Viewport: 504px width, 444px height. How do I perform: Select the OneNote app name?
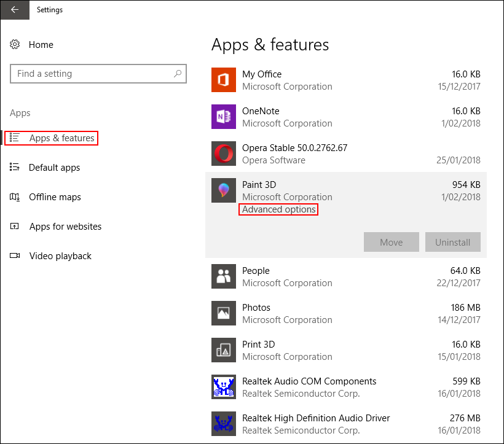click(261, 111)
